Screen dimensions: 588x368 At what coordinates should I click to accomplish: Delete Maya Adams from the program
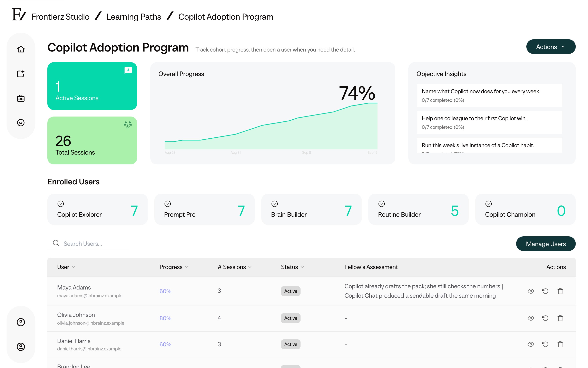560,291
